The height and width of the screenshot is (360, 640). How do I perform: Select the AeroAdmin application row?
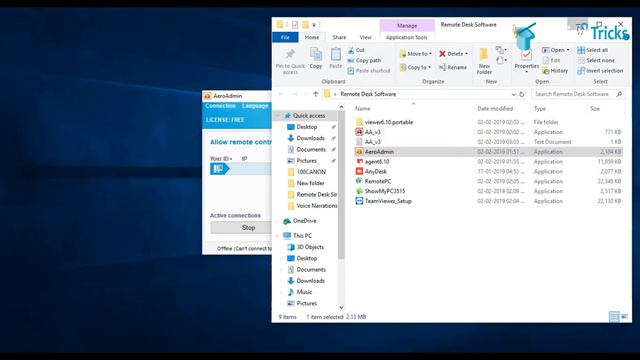[x=488, y=152]
